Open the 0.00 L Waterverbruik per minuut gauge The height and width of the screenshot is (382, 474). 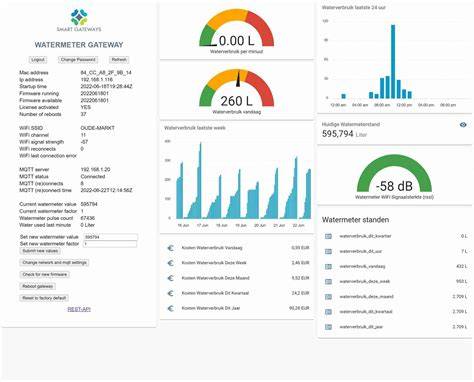pos(237,32)
